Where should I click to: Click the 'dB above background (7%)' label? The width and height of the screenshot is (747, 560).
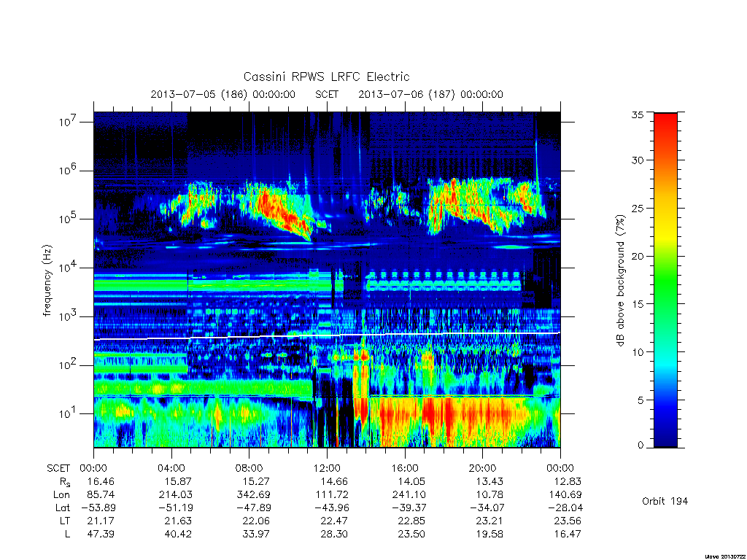pos(620,280)
